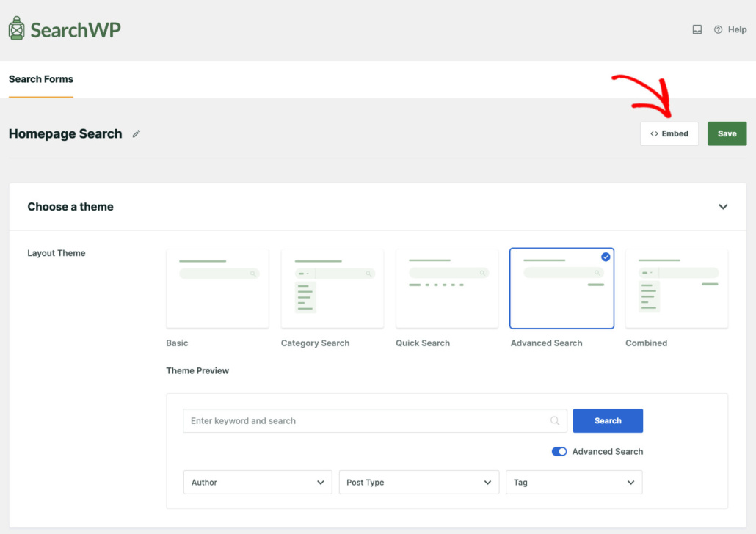756x534 pixels.
Task: Select the Category Search layout thumbnail
Action: point(332,288)
